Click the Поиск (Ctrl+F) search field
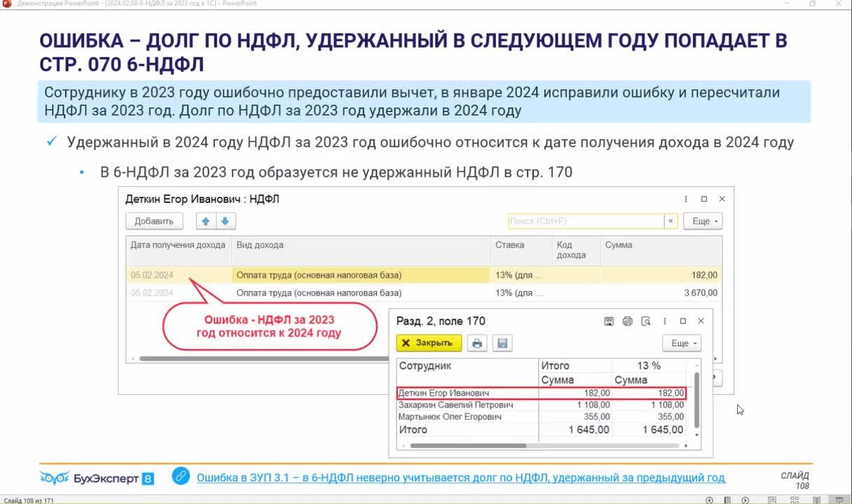This screenshot has width=852, height=504. (x=586, y=221)
